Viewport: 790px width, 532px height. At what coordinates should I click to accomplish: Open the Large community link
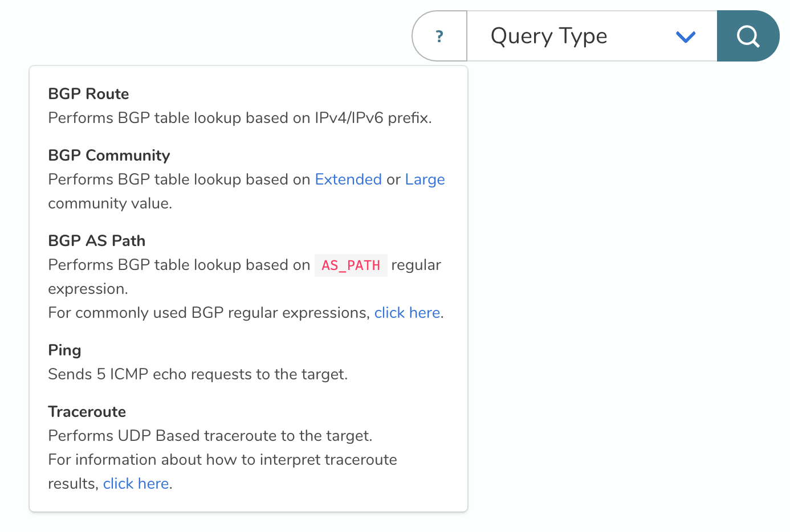point(425,179)
